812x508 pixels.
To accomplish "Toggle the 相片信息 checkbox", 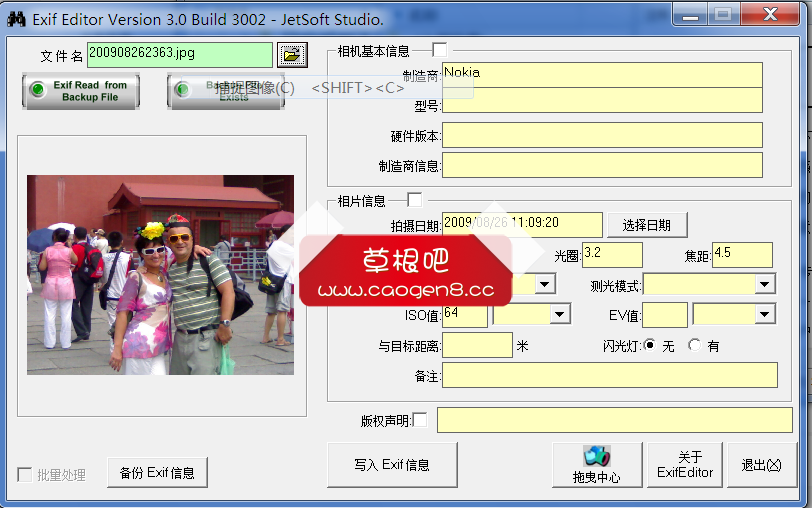I will point(414,200).
